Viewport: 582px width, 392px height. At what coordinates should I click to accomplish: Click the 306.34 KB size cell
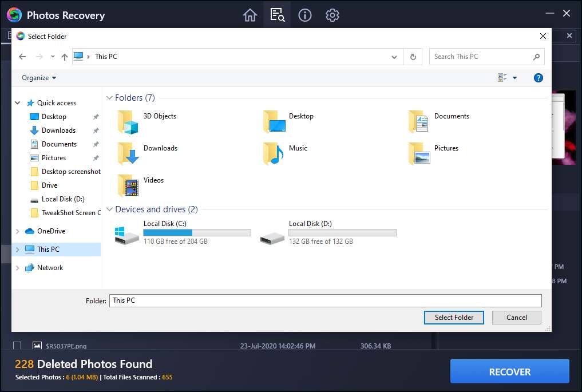tap(375, 346)
